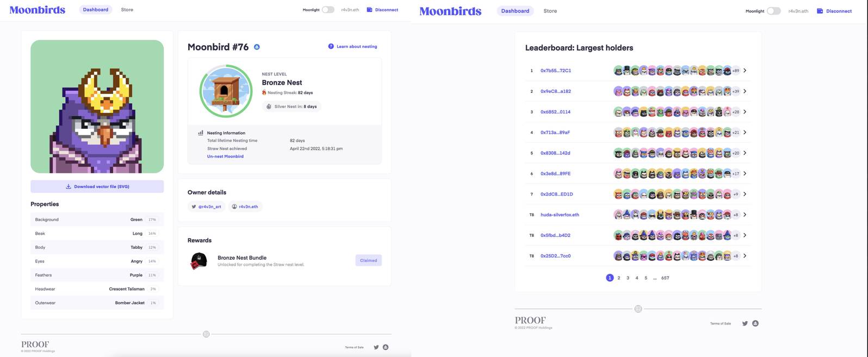The width and height of the screenshot is (868, 357).
Task: Select the Dashboard tab
Action: tap(95, 9)
